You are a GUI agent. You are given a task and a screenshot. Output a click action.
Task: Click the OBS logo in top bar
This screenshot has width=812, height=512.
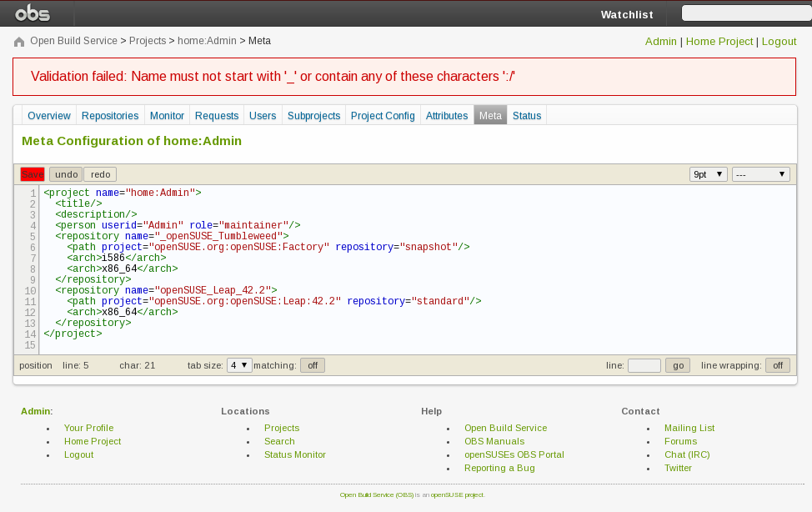click(x=32, y=13)
